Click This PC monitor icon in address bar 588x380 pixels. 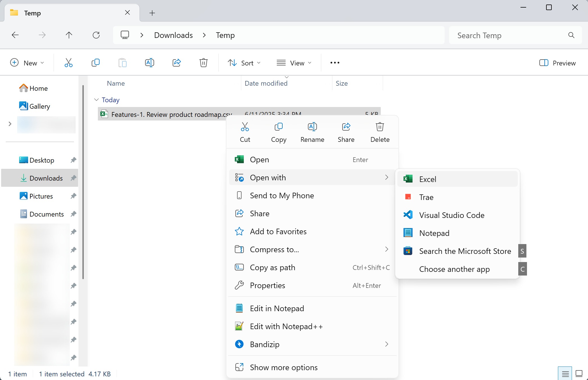(125, 35)
